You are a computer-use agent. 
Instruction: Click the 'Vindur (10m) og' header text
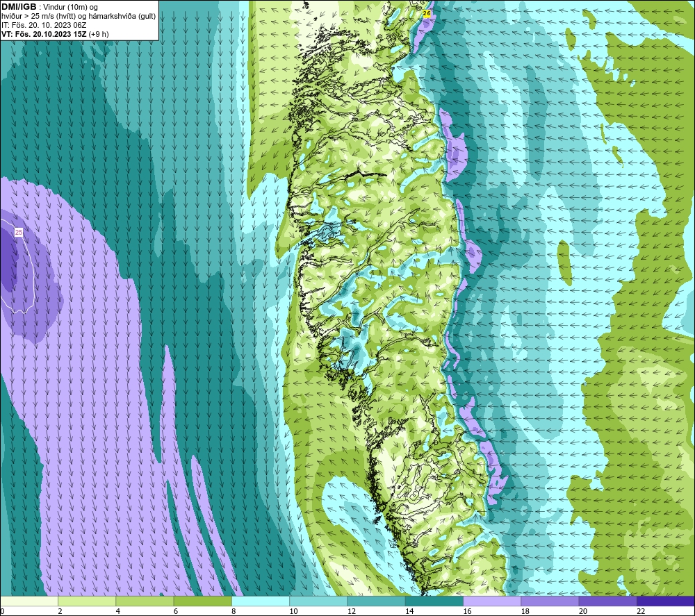point(70,7)
